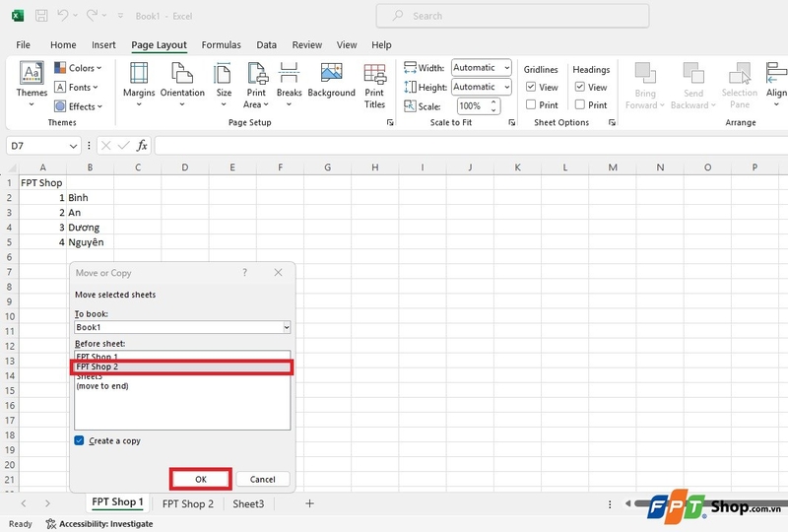This screenshot has width=788, height=532.
Task: Open the page Size menu
Action: pos(224,85)
